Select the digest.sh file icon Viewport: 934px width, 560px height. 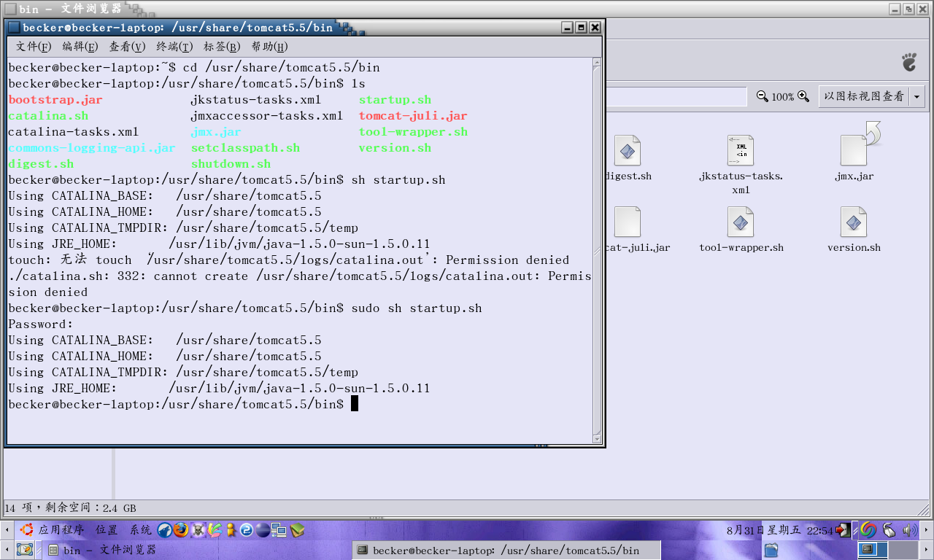point(628,151)
